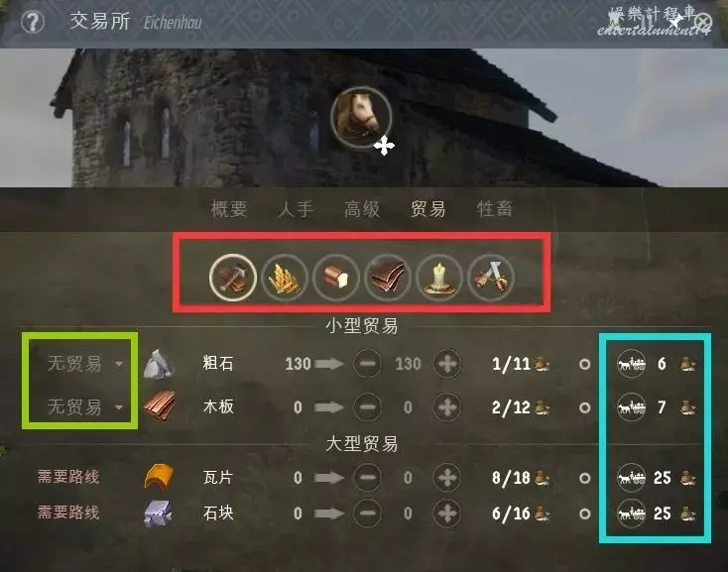Toggle the circle indicator for 石块
This screenshot has width=728, height=572.
pos(585,514)
